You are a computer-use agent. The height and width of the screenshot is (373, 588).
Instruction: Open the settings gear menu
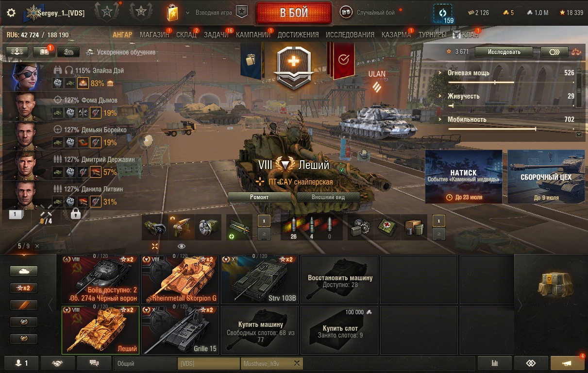[x=11, y=13]
